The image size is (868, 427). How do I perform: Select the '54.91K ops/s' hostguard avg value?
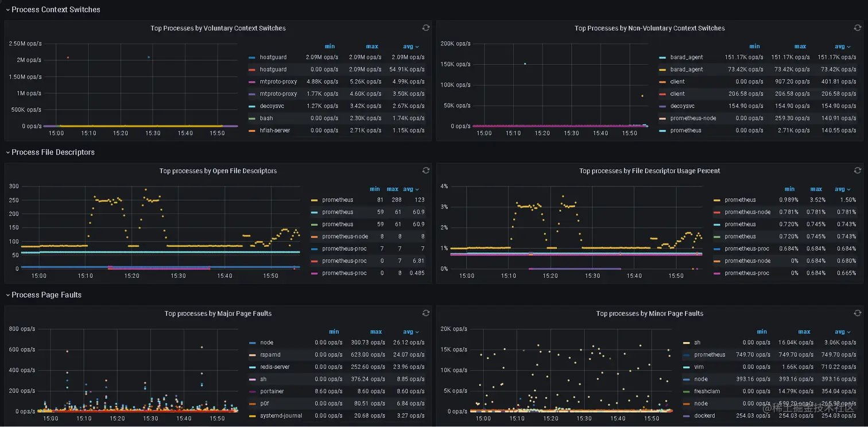pyautogui.click(x=407, y=69)
